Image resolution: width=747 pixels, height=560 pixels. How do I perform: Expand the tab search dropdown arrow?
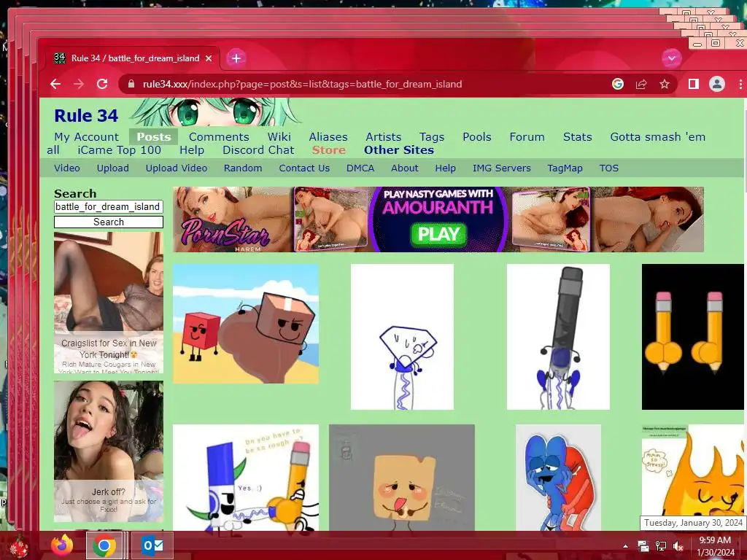tap(672, 58)
